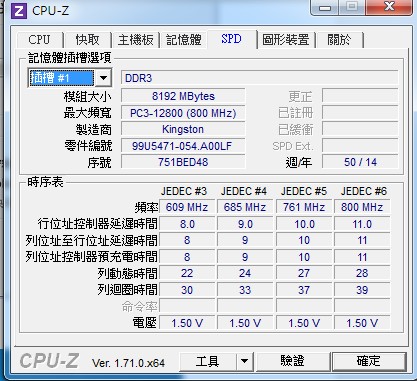Image resolution: width=417 pixels, height=381 pixels.
Task: Click the JEDEC #3 column header
Action: 184,191
